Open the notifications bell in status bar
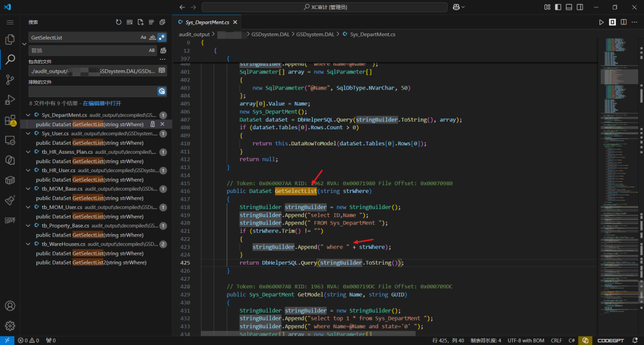644x345 pixels. (x=635, y=340)
